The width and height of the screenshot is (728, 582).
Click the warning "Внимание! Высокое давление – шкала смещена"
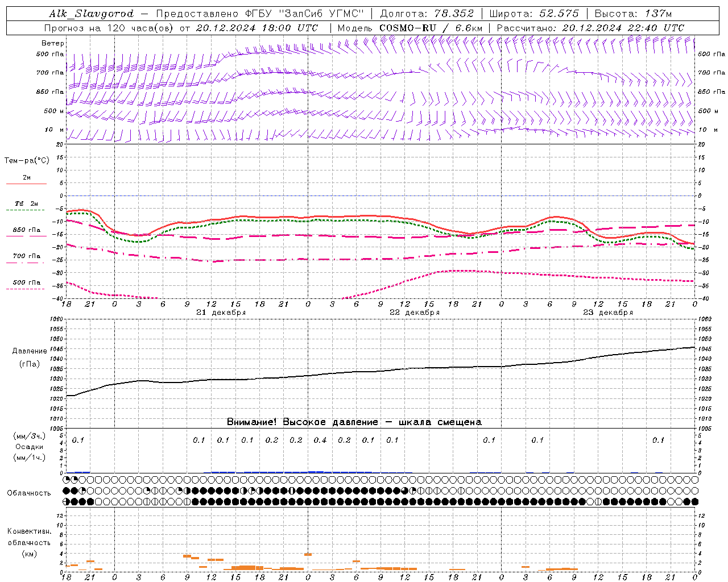(354, 422)
